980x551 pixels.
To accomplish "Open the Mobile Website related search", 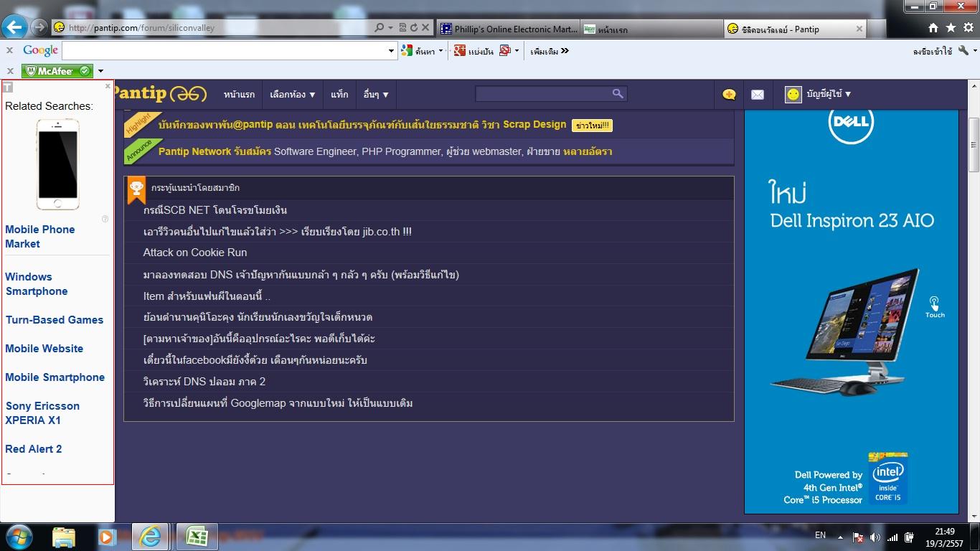I will click(44, 349).
